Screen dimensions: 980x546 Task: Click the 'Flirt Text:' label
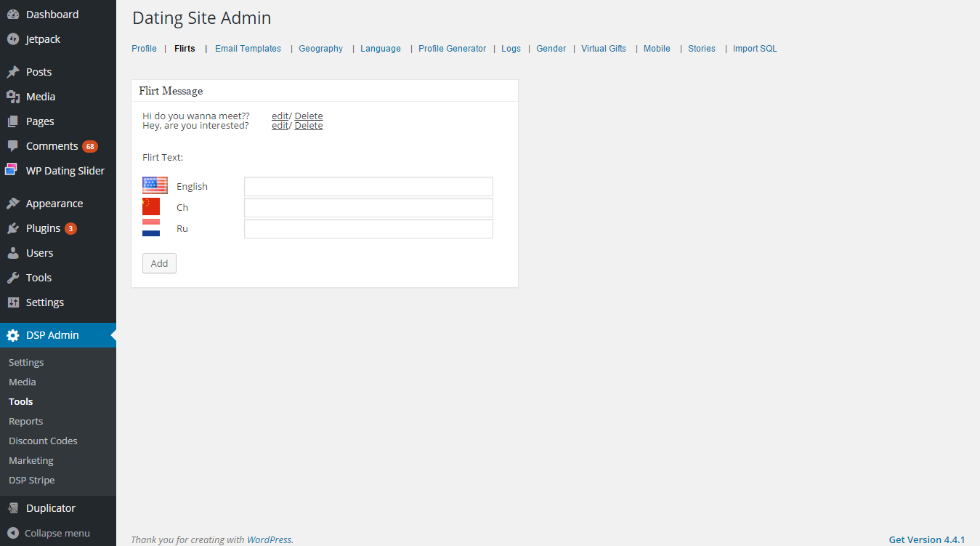click(x=163, y=157)
